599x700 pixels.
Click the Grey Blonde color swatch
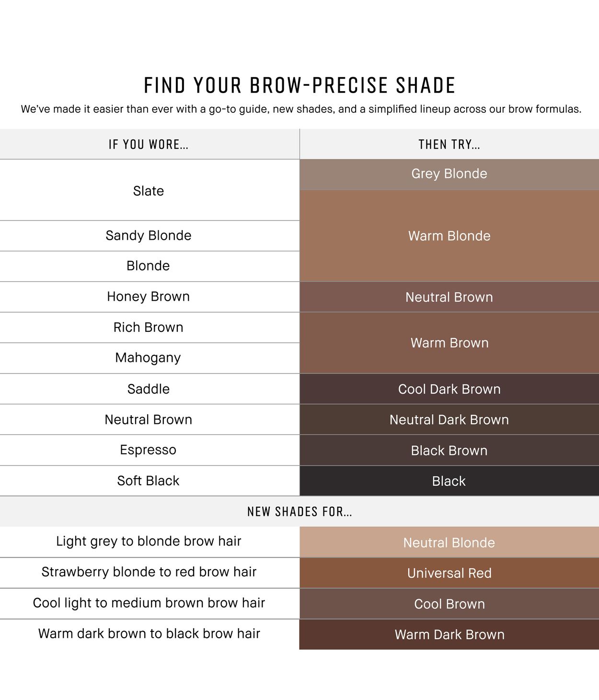click(x=449, y=174)
